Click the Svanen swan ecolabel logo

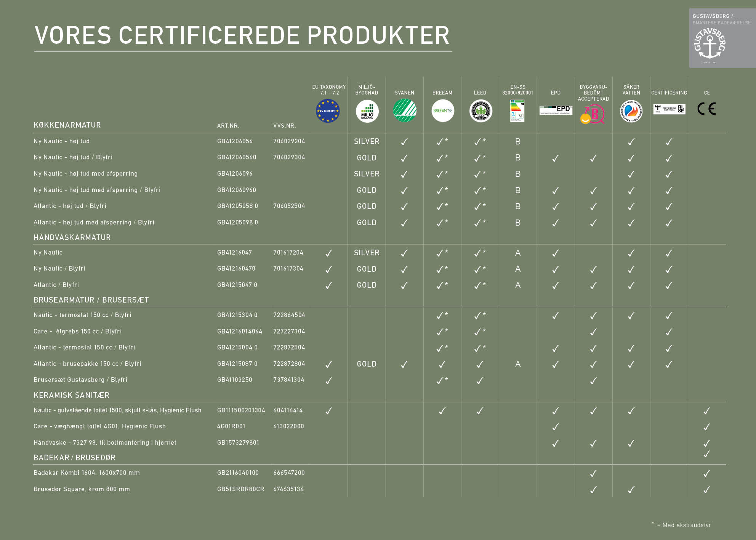point(405,111)
